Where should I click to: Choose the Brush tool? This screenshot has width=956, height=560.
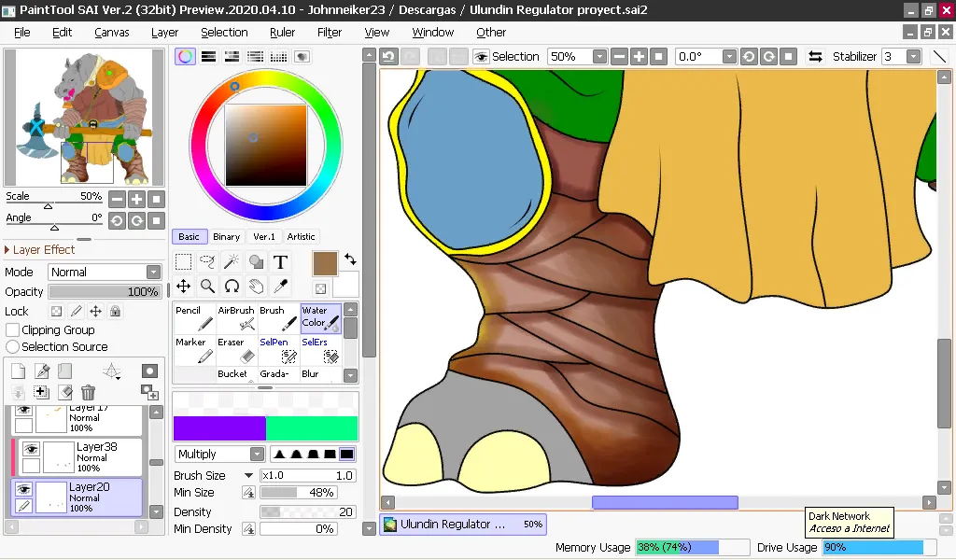coord(278,318)
